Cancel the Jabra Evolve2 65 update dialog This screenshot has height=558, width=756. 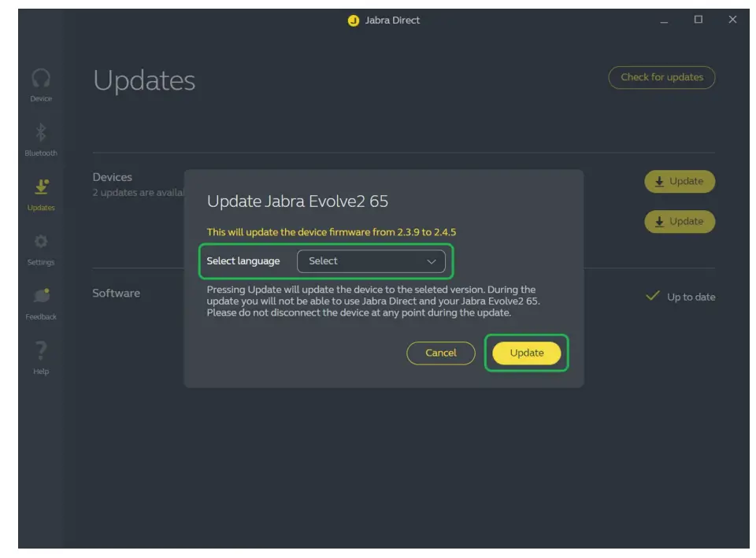440,353
